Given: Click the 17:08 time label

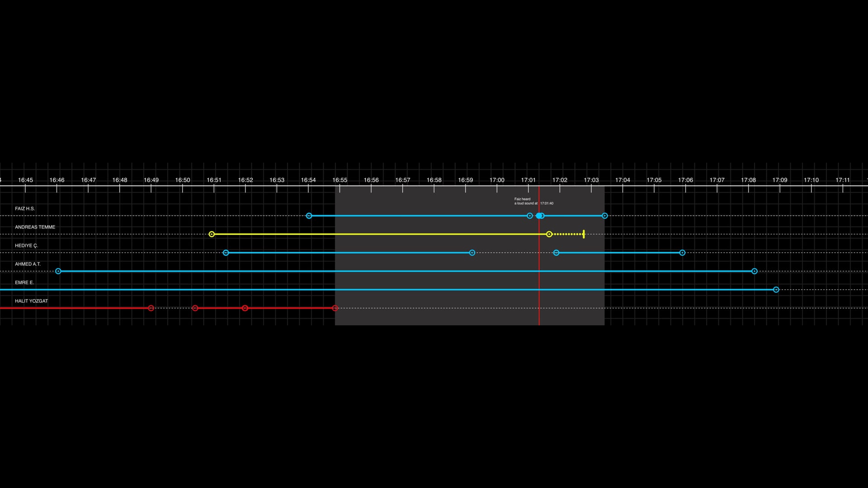Looking at the screenshot, I should [748, 180].
